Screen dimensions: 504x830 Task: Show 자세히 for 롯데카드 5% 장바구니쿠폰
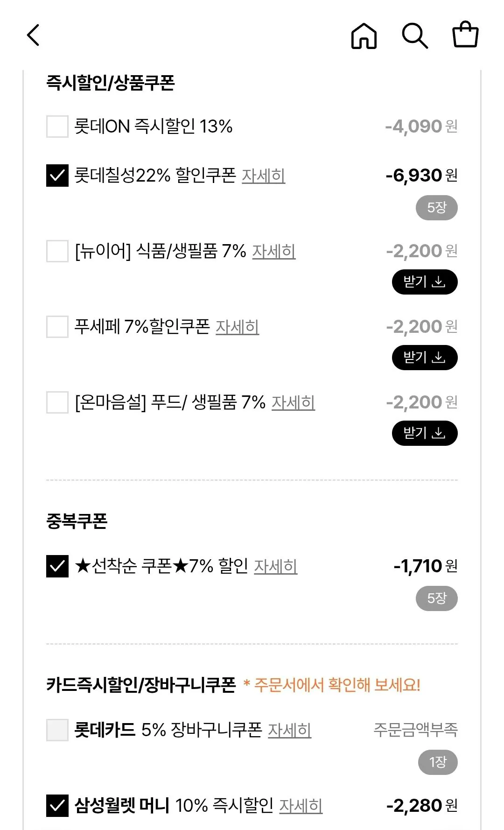click(x=289, y=730)
